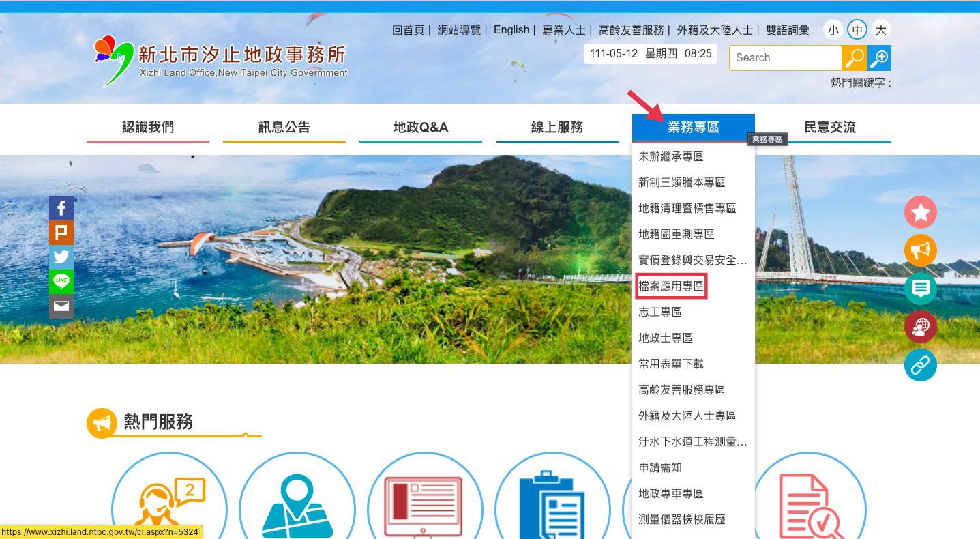Viewport: 980px width, 539px height.
Task: Select 實價登錄與交易安全 menu item
Action: 693,260
